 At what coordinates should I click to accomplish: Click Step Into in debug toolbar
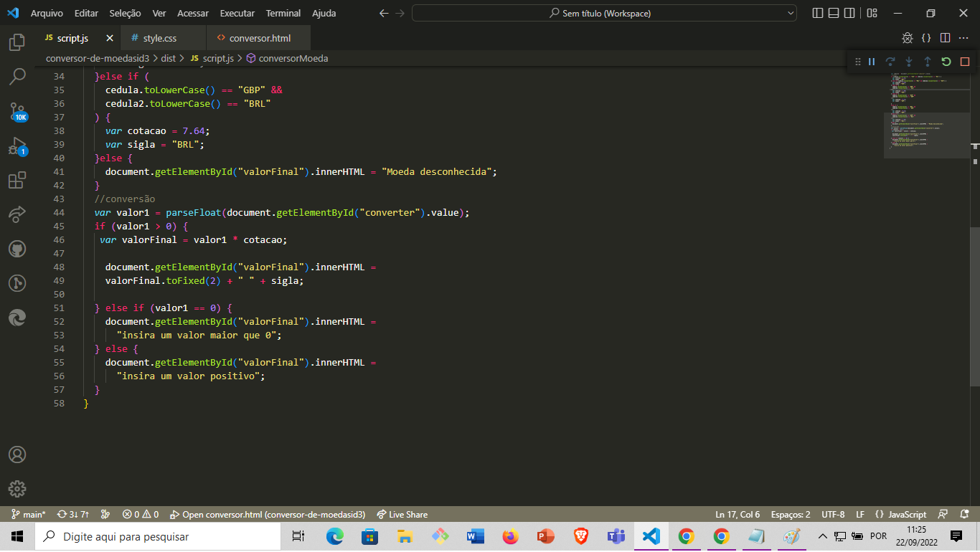point(909,62)
